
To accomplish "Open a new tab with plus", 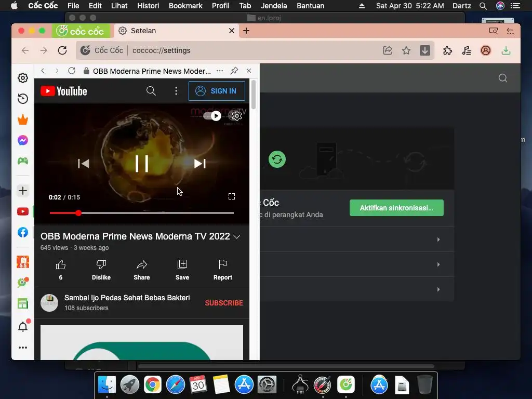I will tap(246, 31).
